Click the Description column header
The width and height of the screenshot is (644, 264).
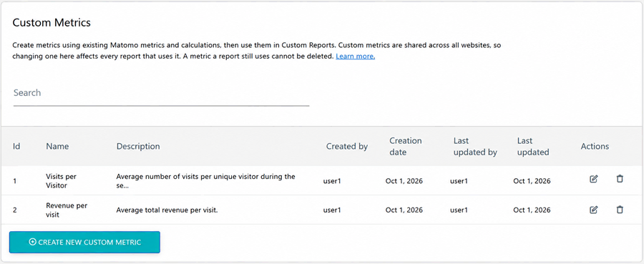(138, 147)
